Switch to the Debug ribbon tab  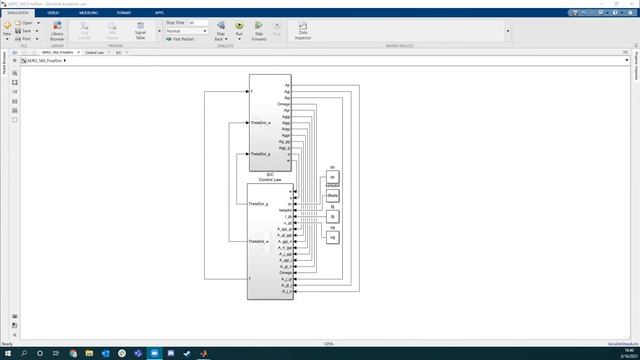pos(53,13)
